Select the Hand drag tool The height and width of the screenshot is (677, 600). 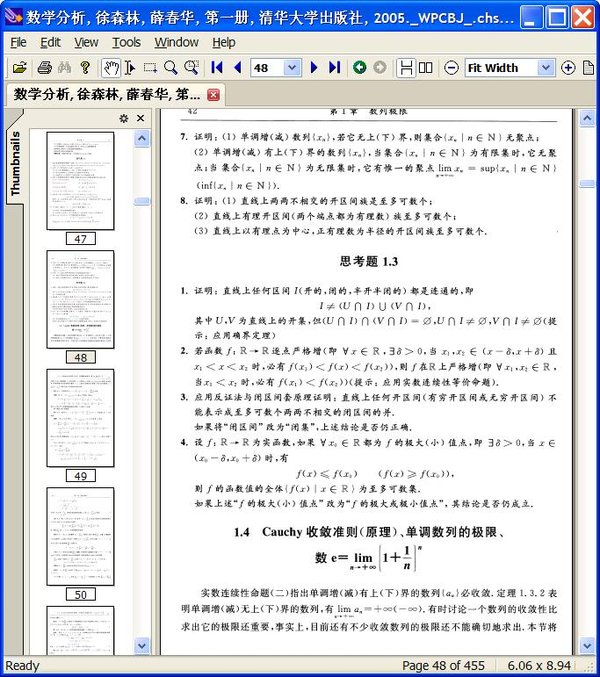coord(111,68)
